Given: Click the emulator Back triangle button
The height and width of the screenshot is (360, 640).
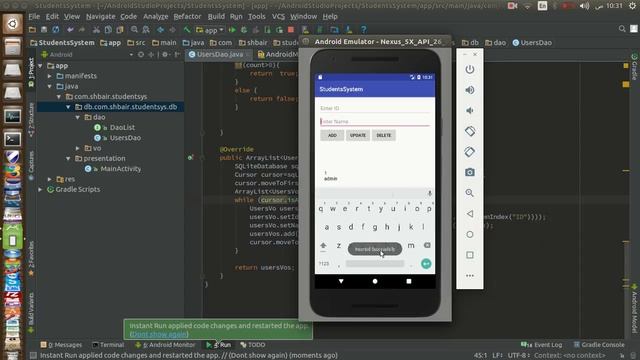Looking at the screenshot, I should click(x=470, y=213).
